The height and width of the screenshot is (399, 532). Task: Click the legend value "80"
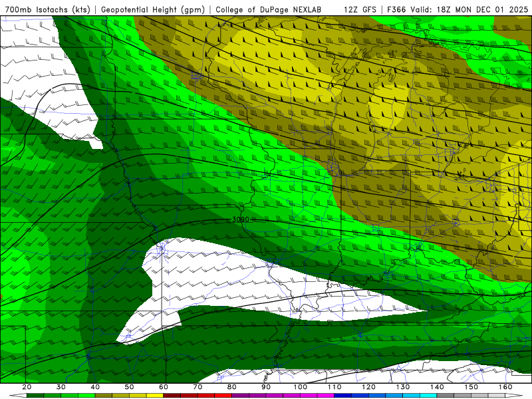pos(231,387)
